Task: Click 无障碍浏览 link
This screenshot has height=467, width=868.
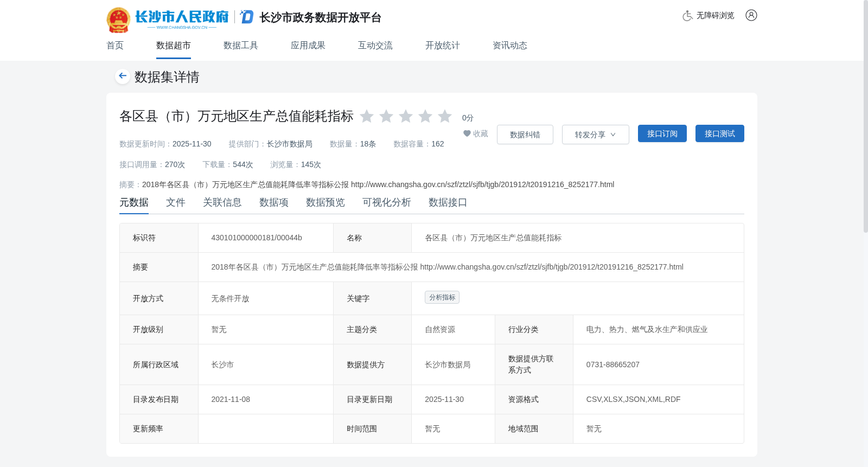Action: coord(716,16)
